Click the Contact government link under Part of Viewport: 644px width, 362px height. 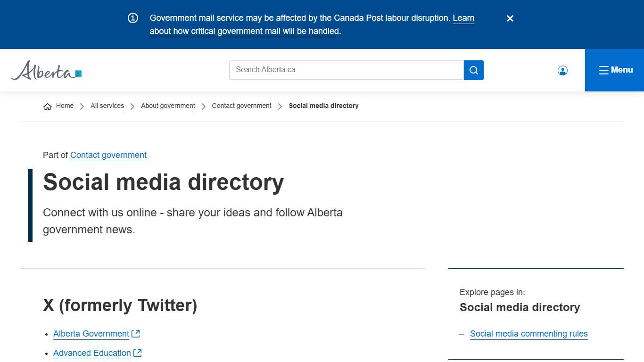point(108,155)
